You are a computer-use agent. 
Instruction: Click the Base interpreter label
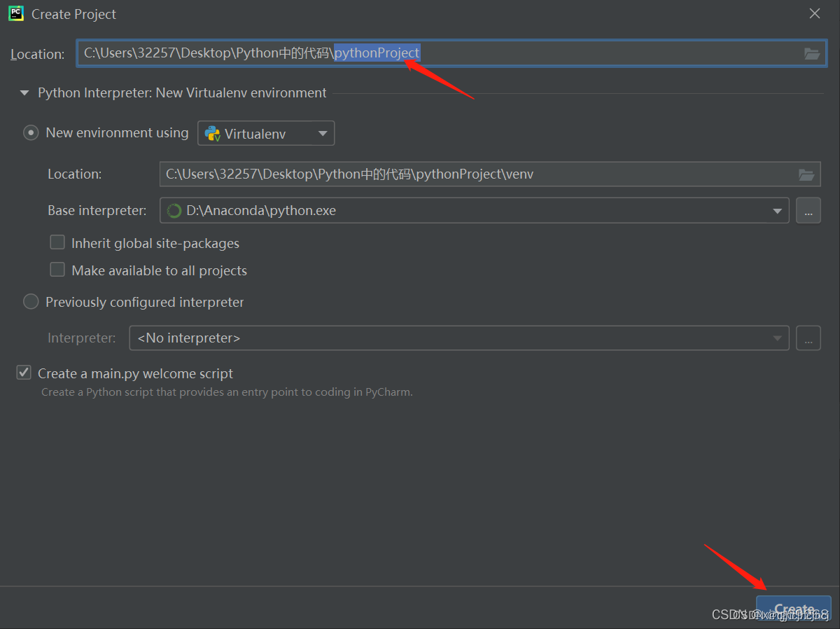pos(97,210)
